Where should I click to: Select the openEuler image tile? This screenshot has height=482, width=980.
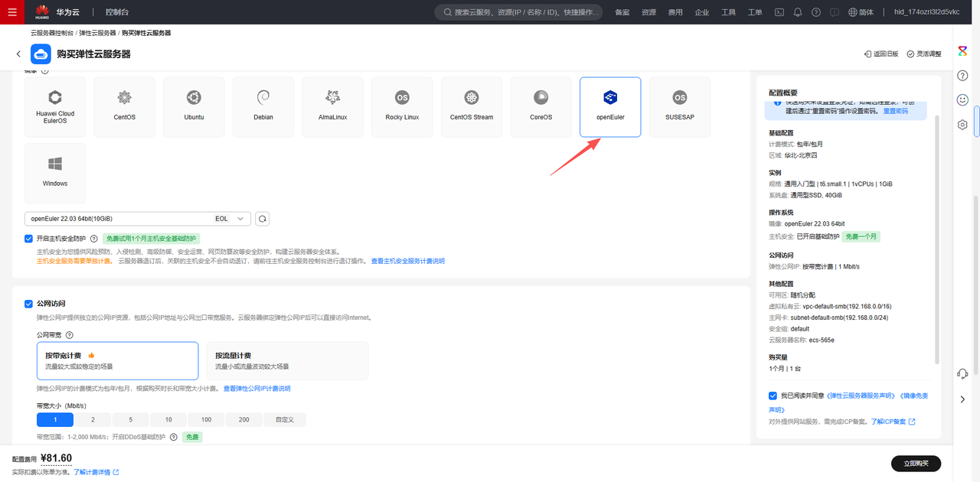click(x=610, y=106)
